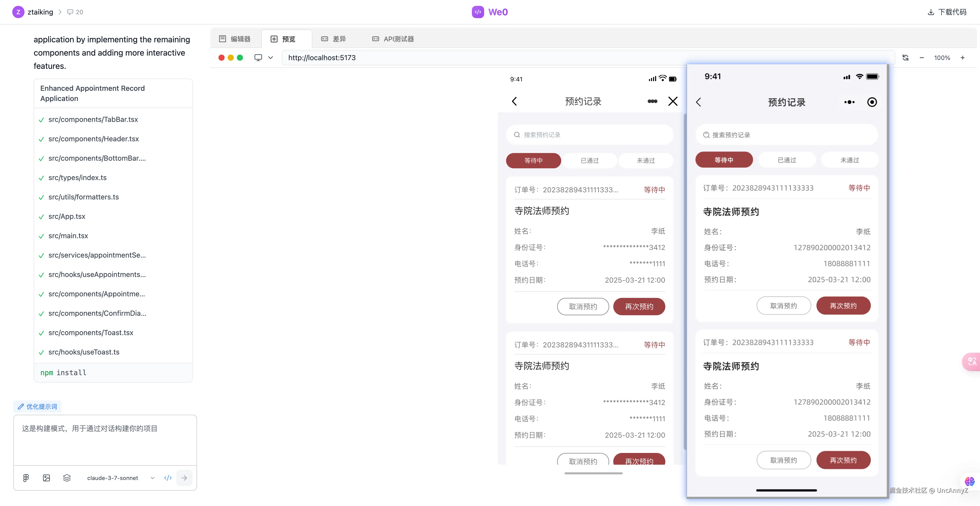Click the zoom out minus icon
The image size is (980, 506).
[922, 58]
